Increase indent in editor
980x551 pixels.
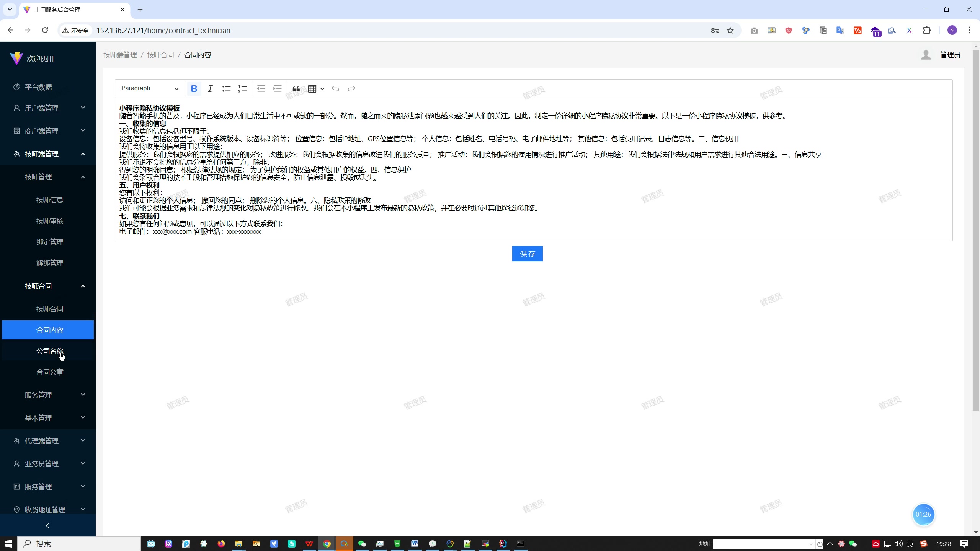[277, 89]
